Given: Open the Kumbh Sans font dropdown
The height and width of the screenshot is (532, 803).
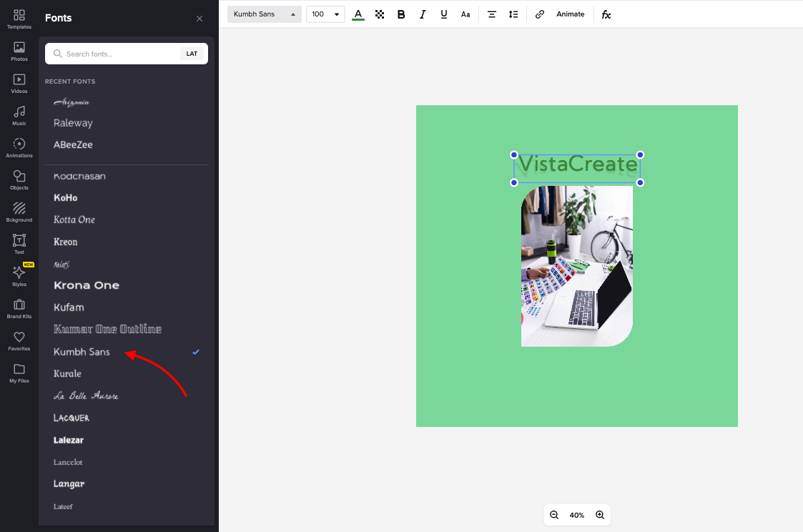Looking at the screenshot, I should [265, 14].
